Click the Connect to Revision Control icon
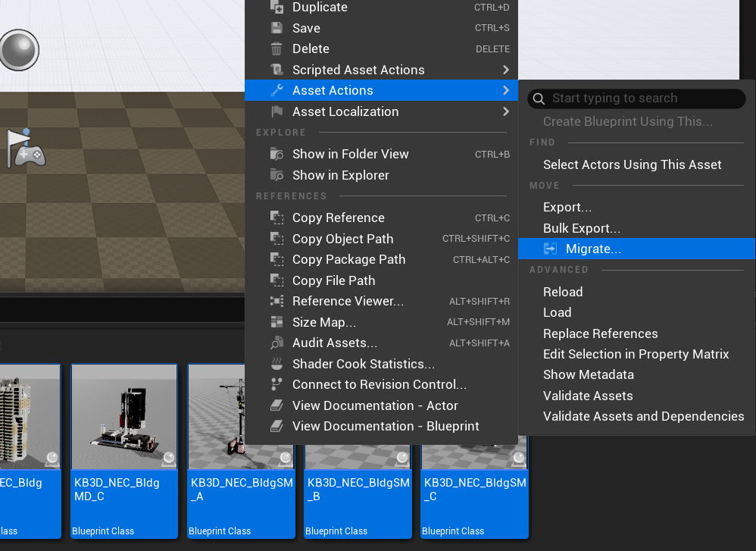Viewport: 756px width, 551px height. [x=276, y=384]
